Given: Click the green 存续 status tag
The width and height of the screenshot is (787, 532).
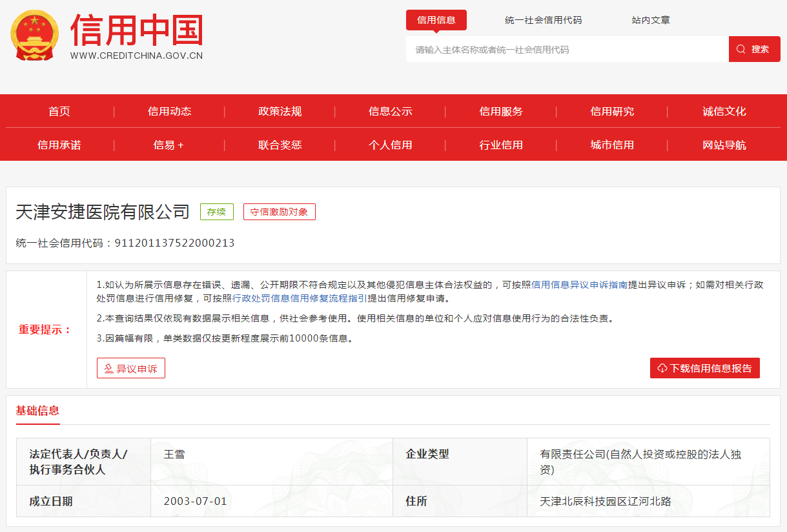Looking at the screenshot, I should (217, 212).
